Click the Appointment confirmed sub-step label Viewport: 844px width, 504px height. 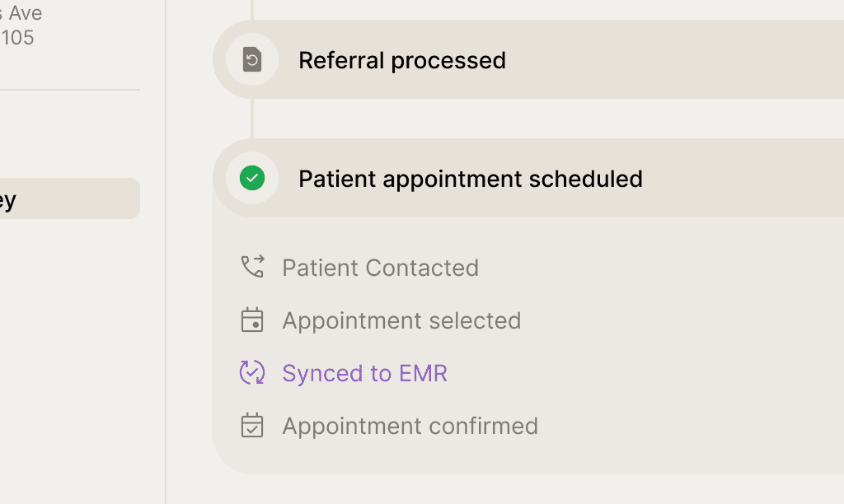click(x=410, y=426)
